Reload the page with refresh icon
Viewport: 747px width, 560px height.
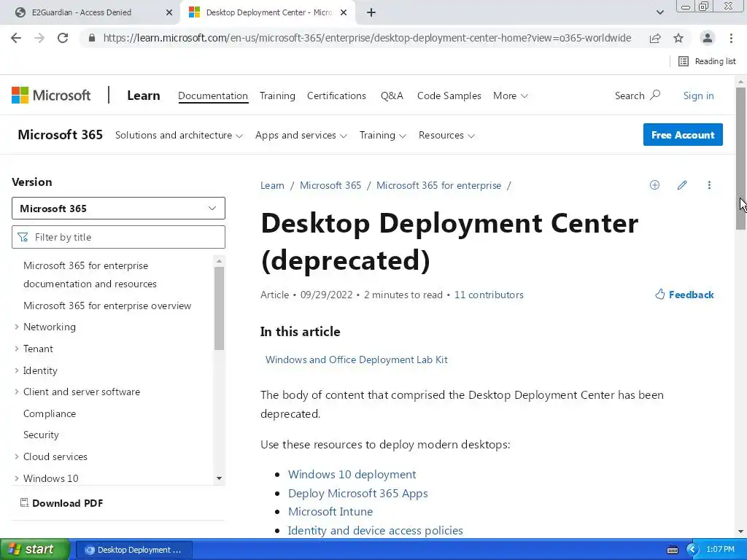tap(63, 38)
